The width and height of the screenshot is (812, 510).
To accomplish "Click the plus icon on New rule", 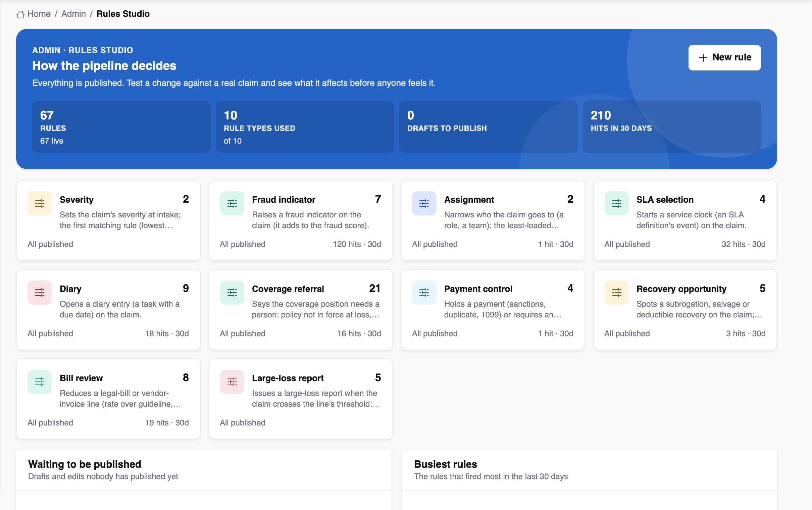I will [x=703, y=58].
